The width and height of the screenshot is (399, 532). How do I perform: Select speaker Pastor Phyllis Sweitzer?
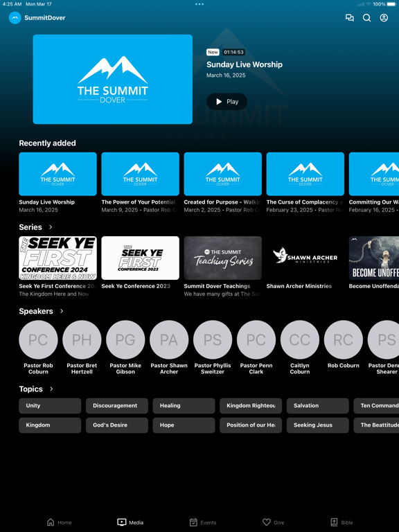[x=213, y=347]
